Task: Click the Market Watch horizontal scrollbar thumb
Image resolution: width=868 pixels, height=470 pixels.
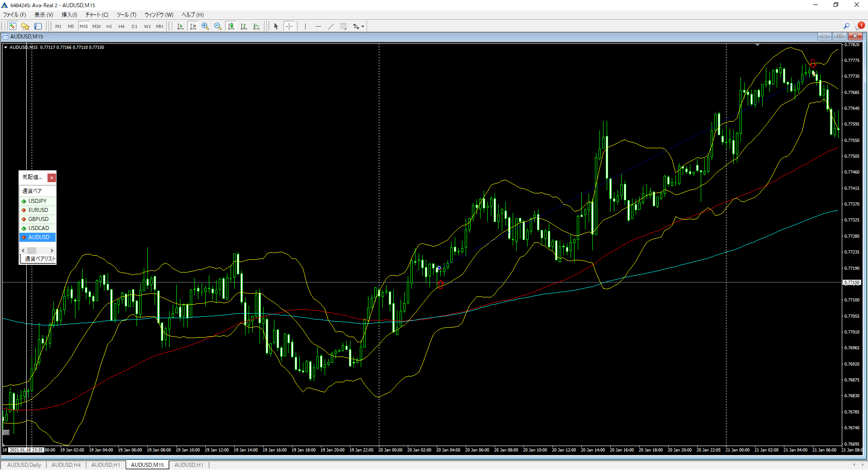Action: (32, 250)
